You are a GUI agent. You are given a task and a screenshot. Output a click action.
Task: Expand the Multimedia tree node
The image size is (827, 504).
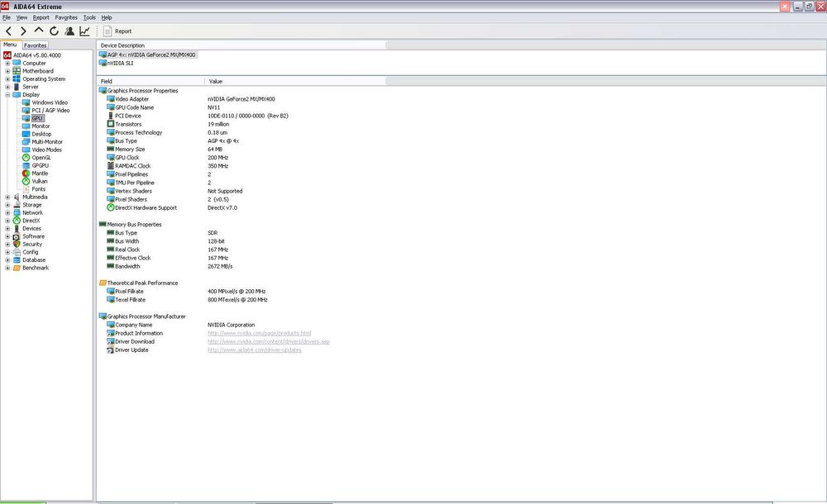point(7,197)
